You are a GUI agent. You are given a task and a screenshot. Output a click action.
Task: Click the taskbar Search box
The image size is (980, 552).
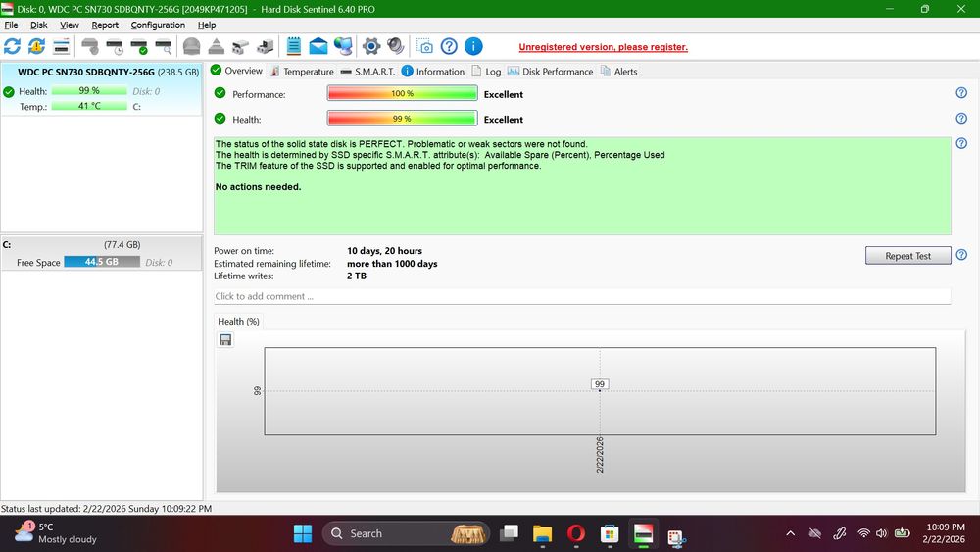(407, 533)
